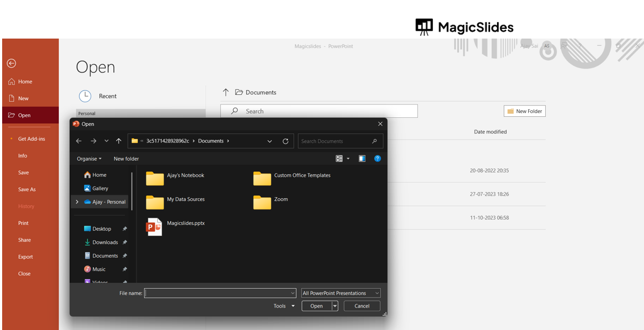Viewport: 644px width, 330px height.
Task: Click the blue help icon in dialog
Action: click(377, 159)
